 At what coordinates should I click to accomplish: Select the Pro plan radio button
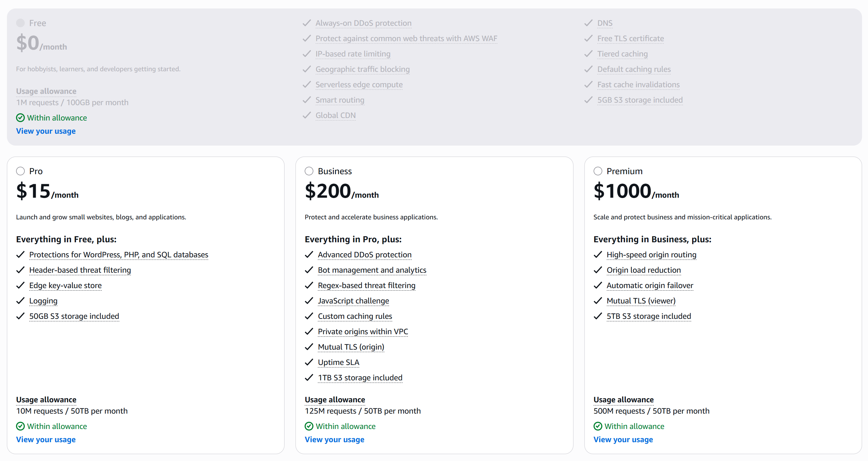pyautogui.click(x=20, y=171)
